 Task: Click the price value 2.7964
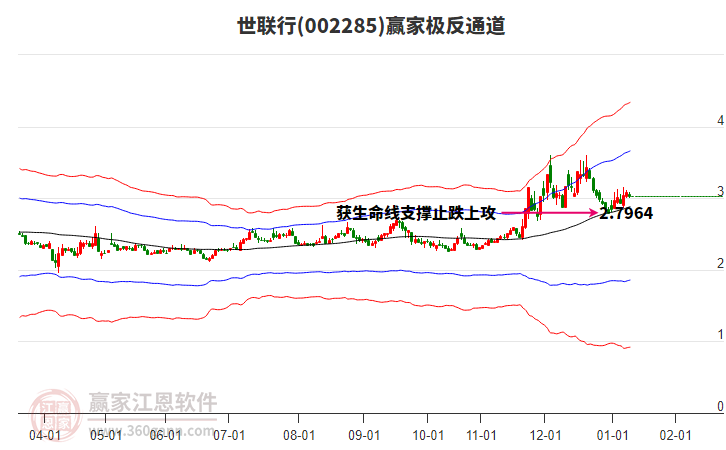(626, 213)
